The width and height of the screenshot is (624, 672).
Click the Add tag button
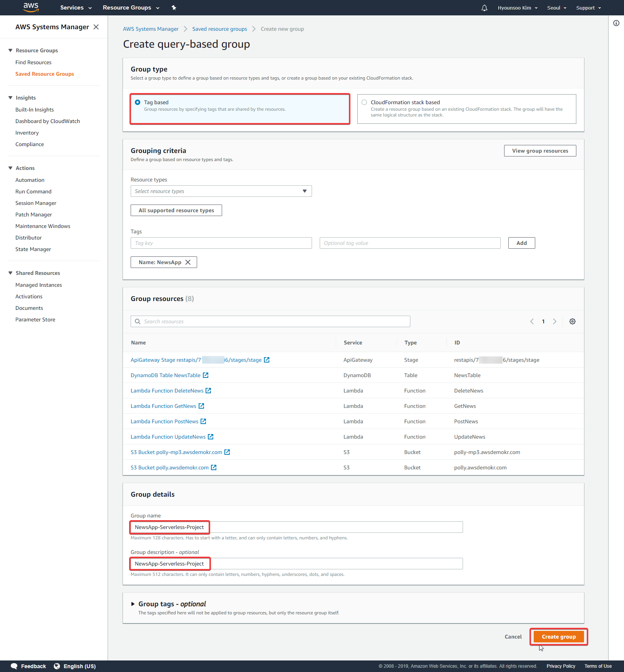point(521,243)
